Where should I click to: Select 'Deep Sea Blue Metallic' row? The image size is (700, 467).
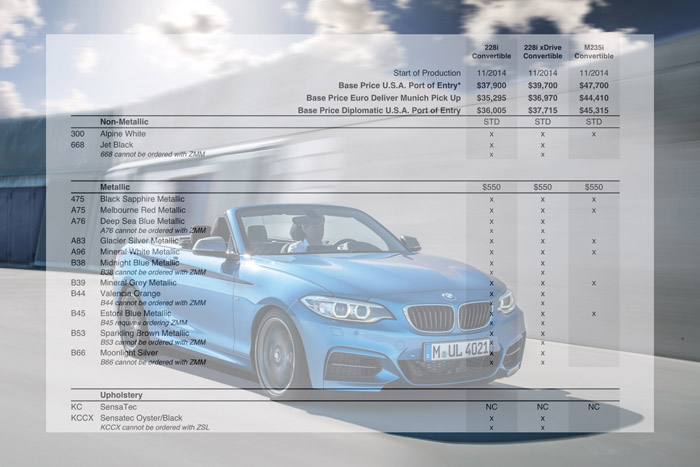[345, 221]
